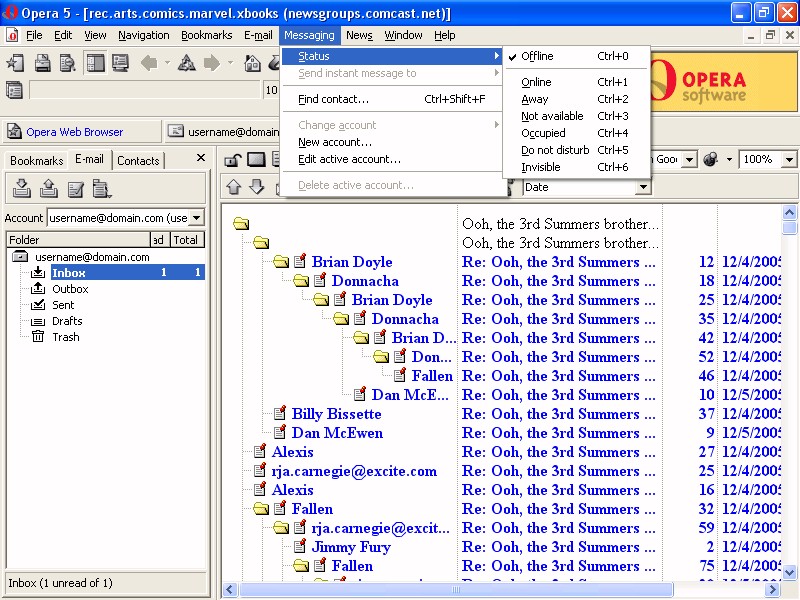
Task: Set status to Not available
Action: (577, 116)
